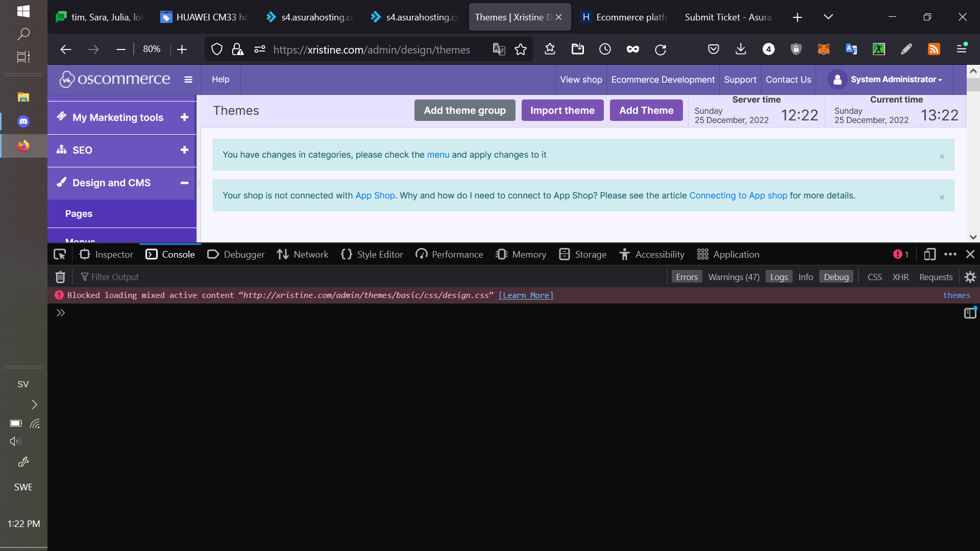This screenshot has width=980, height=551.
Task: Save the page to Pocket
Action: (x=713, y=49)
